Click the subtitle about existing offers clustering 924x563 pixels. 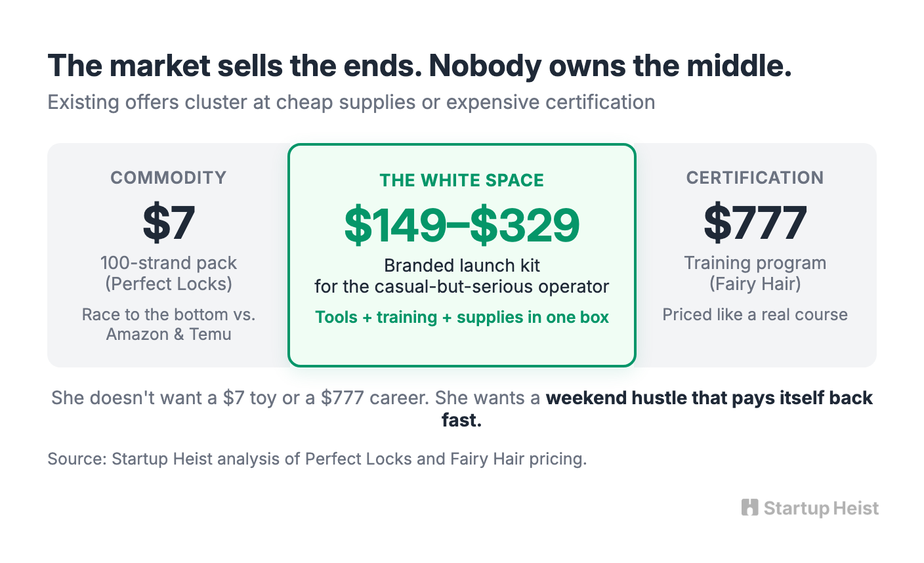pos(351,102)
